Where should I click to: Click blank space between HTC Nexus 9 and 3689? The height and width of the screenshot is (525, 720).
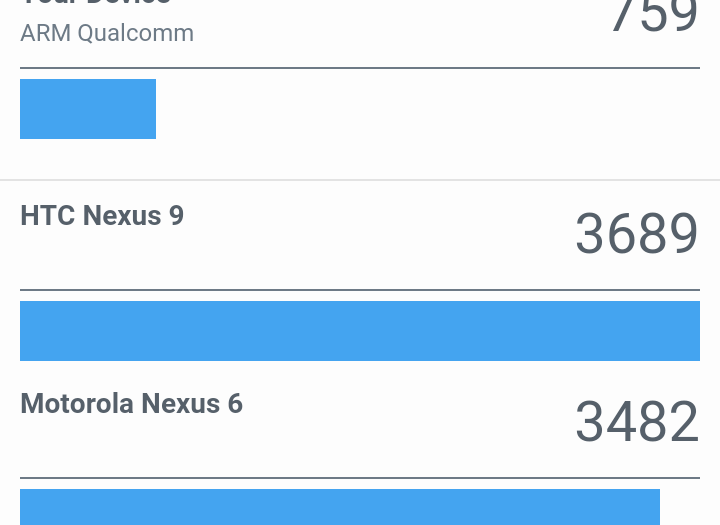pyautogui.click(x=380, y=230)
